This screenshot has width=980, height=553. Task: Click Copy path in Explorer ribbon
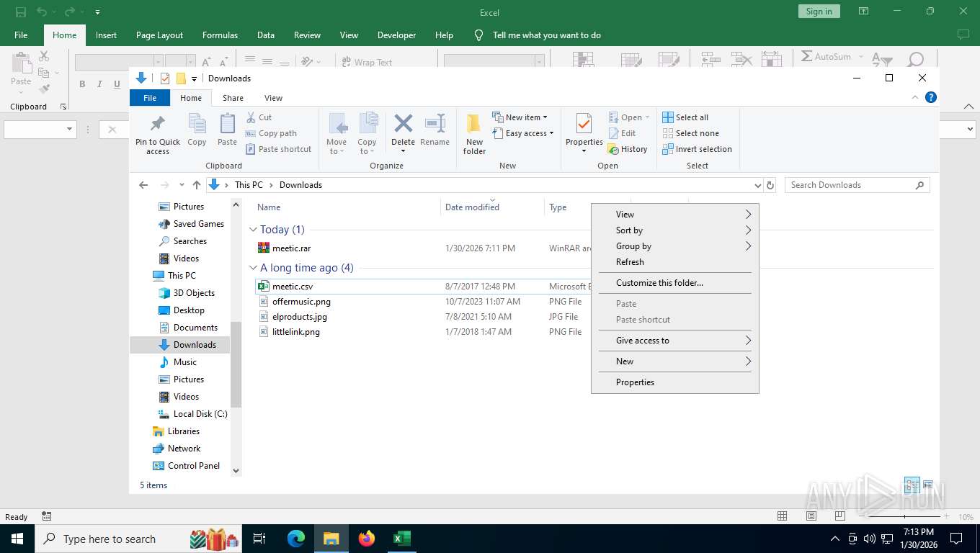coord(271,133)
